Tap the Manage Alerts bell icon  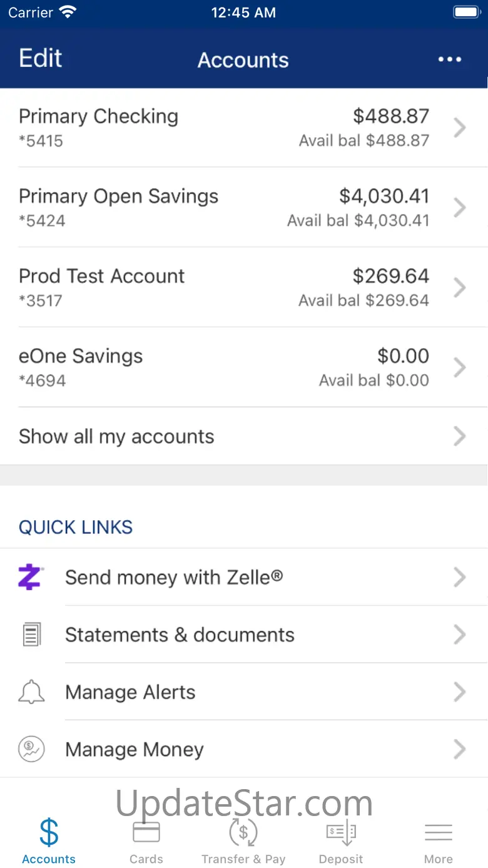[x=31, y=692]
